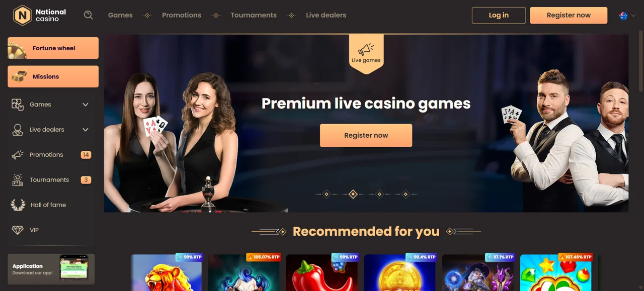
Task: Select the first banner carousel diamond indicator
Action: click(x=327, y=194)
